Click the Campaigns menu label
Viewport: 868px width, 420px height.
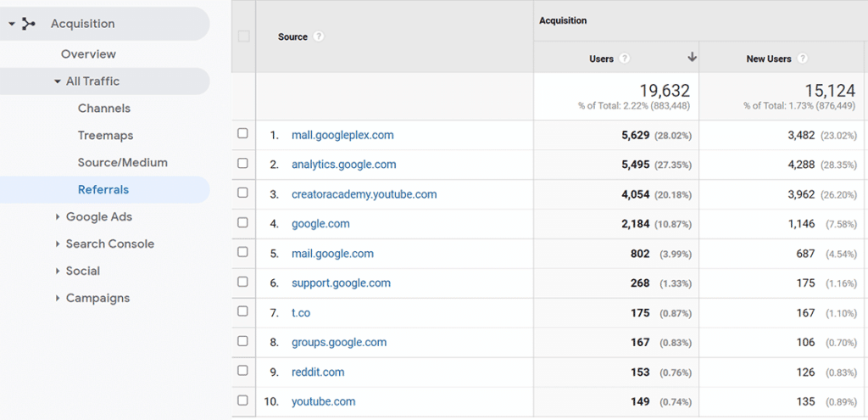(99, 298)
